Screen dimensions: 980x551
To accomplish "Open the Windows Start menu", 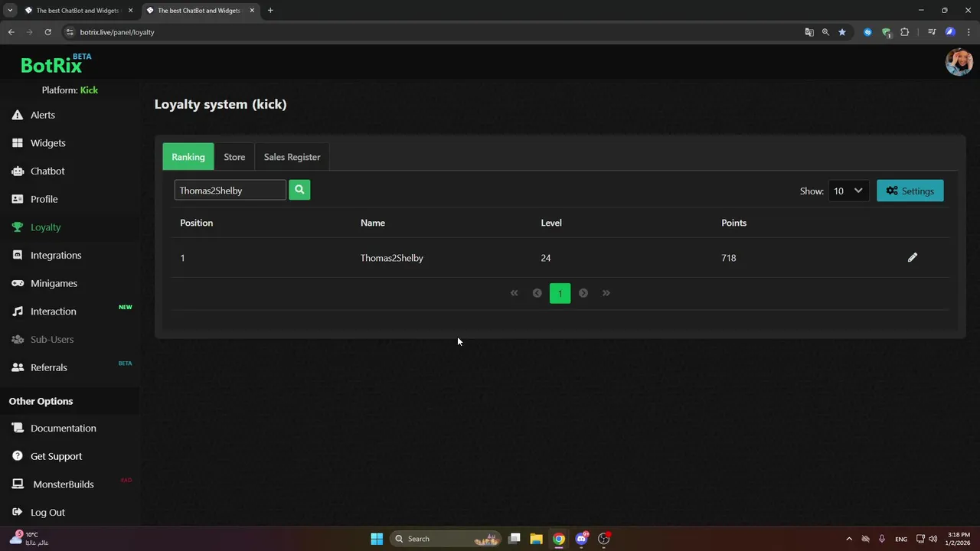I will point(377,539).
